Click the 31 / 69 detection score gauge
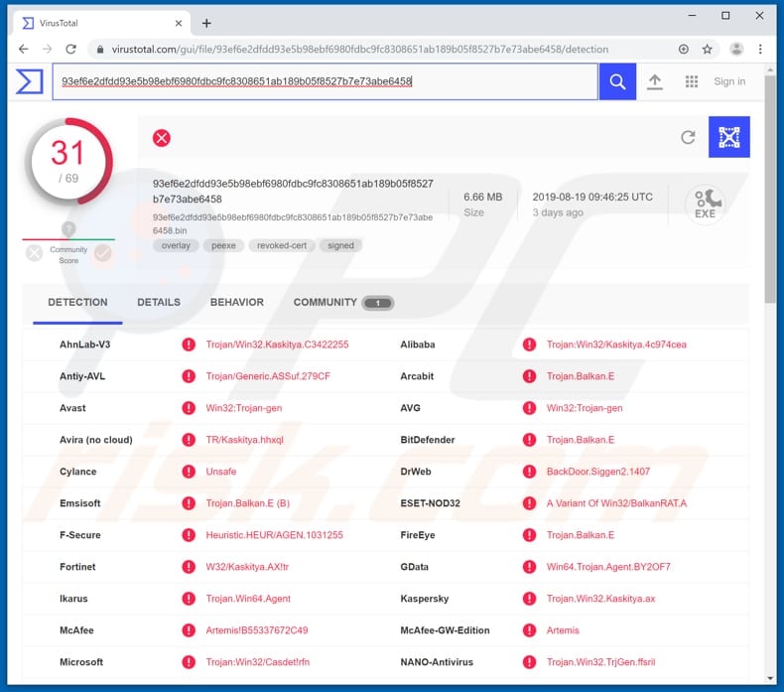This screenshot has width=784, height=692. (68, 162)
